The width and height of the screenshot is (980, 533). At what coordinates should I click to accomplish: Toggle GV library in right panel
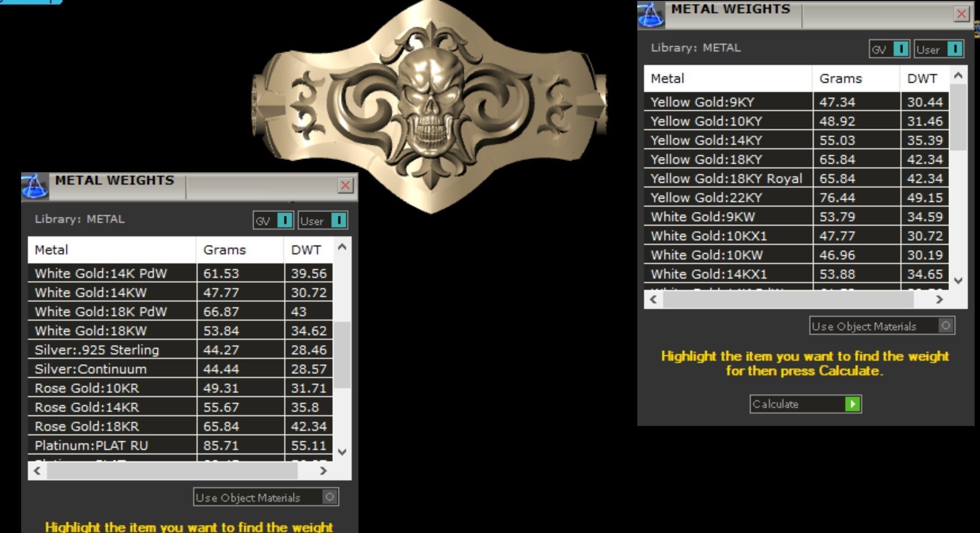(x=900, y=49)
